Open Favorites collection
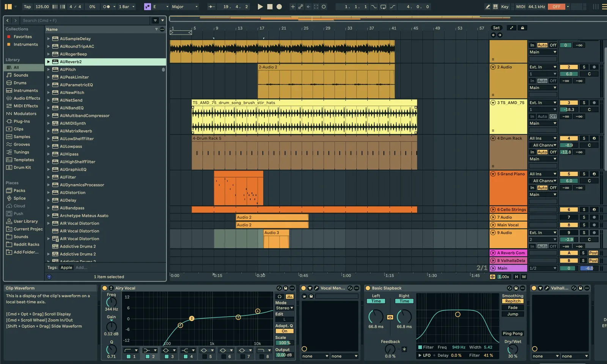The height and width of the screenshot is (364, 607). tap(23, 37)
